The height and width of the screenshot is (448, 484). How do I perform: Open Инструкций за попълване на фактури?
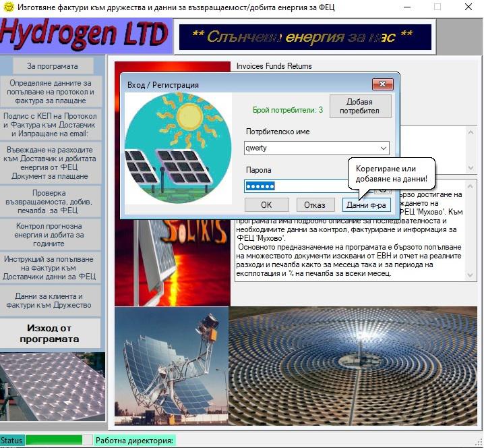click(x=51, y=268)
